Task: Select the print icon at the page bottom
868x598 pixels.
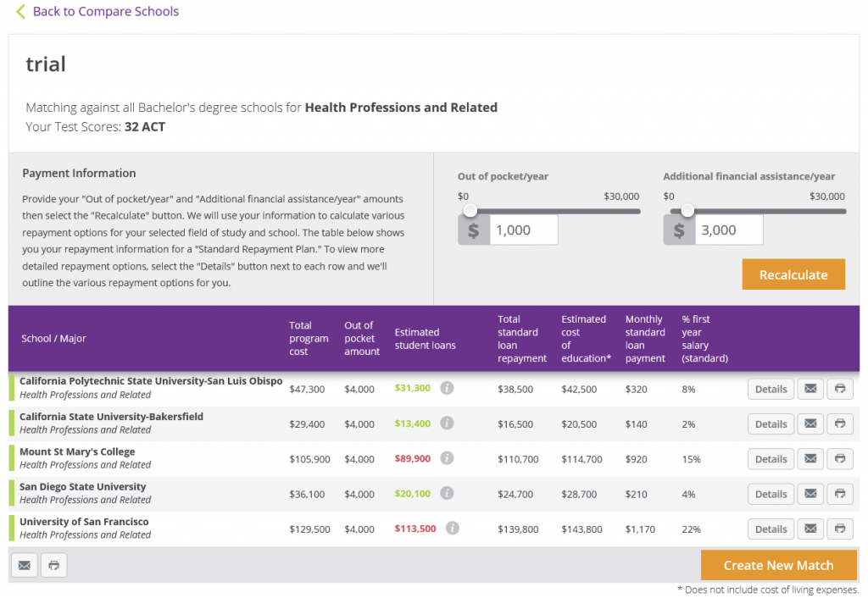Action: point(53,565)
